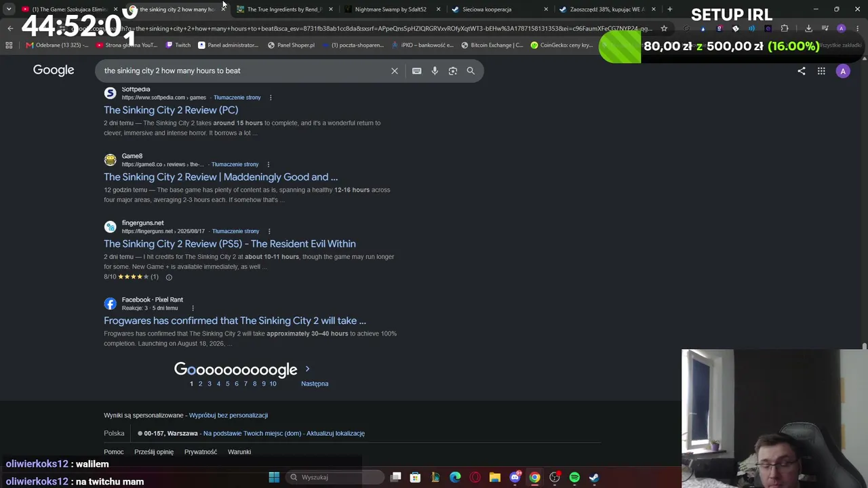
Task: Open The Resident Evil Within PS5 review
Action: (230, 244)
